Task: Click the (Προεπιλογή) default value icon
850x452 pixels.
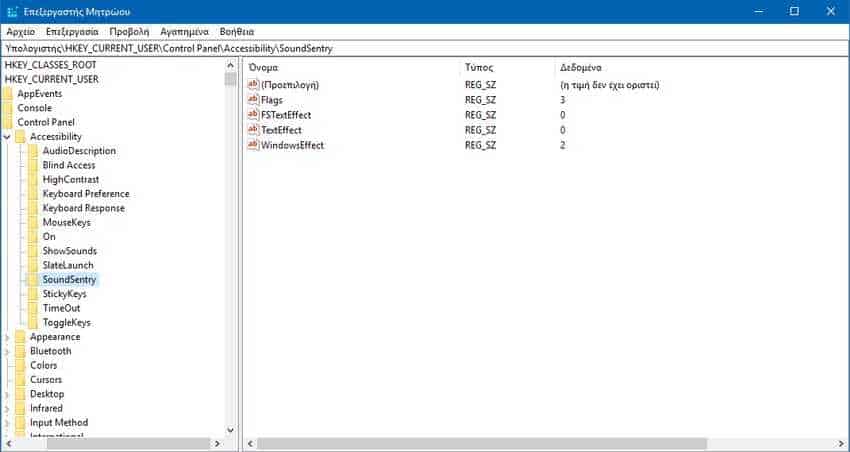Action: [253, 85]
